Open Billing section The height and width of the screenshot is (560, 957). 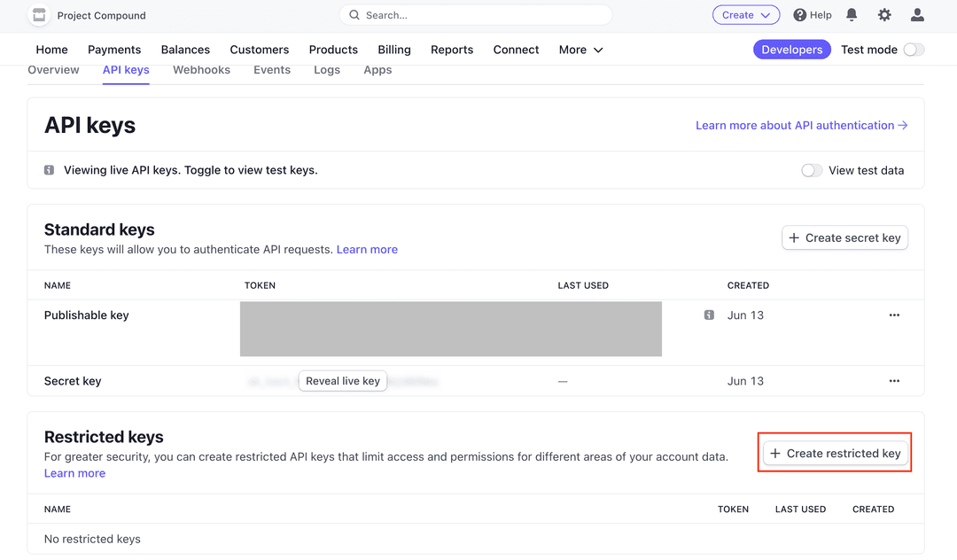(394, 50)
